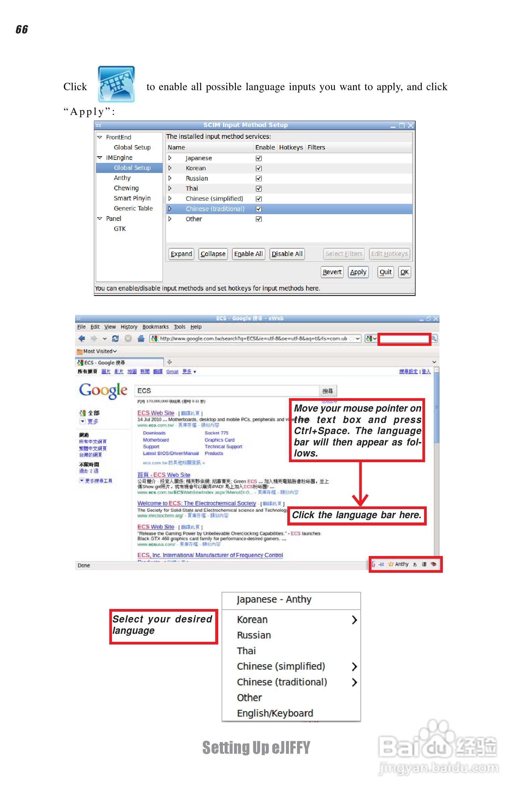Click the browser Stop icon
The image size is (532, 798).
[x=128, y=339]
